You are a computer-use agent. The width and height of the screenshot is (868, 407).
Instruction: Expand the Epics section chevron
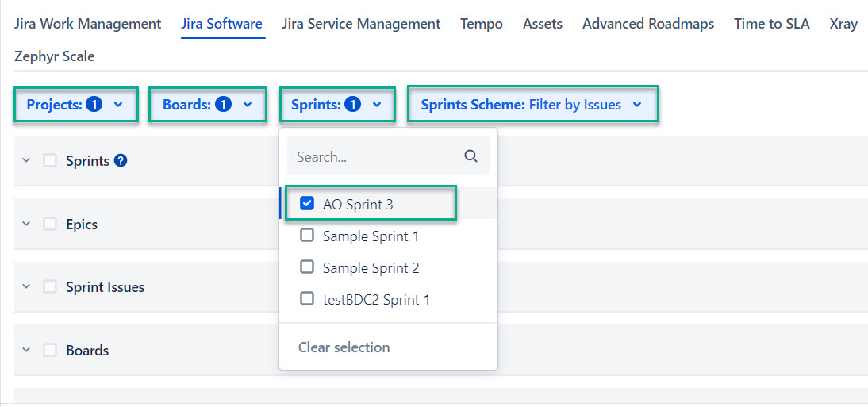point(25,224)
